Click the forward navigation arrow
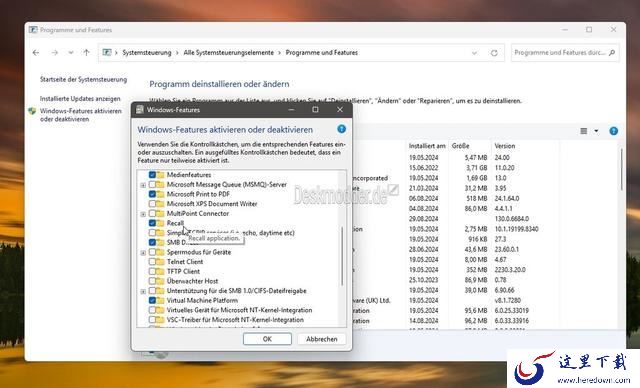The image size is (640, 388). pos(54,53)
